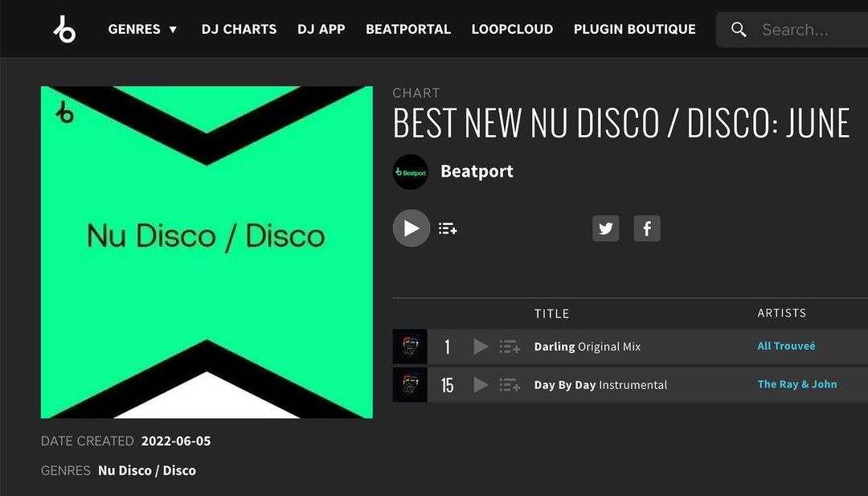The height and width of the screenshot is (496, 868).
Task: Expand the Genres dropdown menu
Action: click(142, 29)
